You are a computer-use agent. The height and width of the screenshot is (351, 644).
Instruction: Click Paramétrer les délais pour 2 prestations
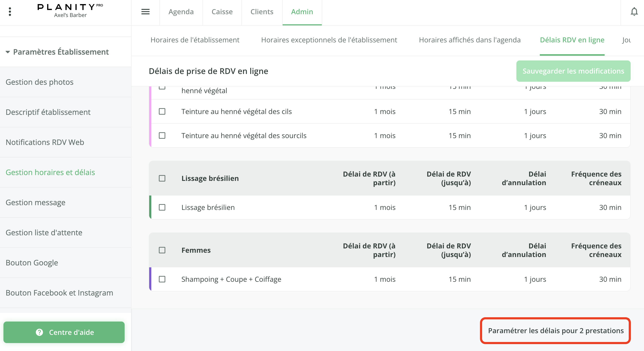click(556, 330)
